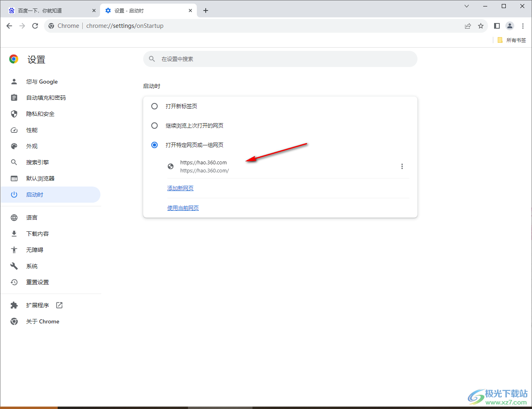532x409 pixels.
Task: Click the accessibility figure icon beside 无障碍
Action: pyautogui.click(x=14, y=250)
